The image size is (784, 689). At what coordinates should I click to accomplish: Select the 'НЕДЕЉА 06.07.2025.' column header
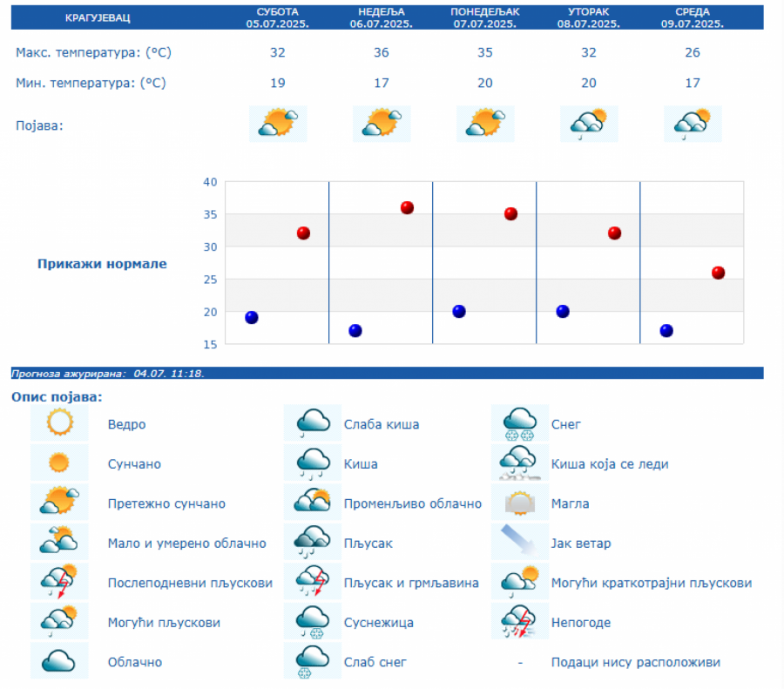pyautogui.click(x=382, y=17)
